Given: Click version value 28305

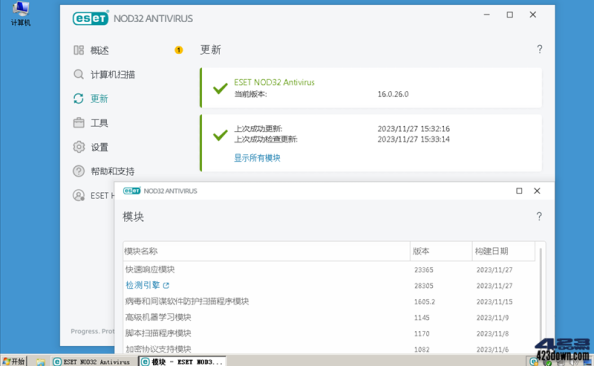Looking at the screenshot, I should (x=424, y=286).
